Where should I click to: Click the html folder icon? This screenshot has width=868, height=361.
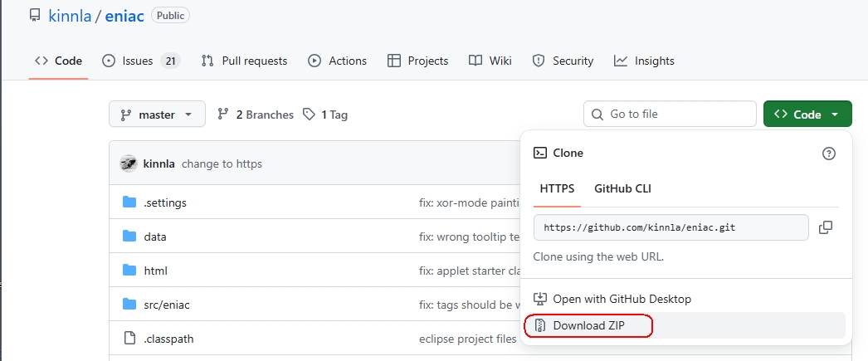[129, 271]
